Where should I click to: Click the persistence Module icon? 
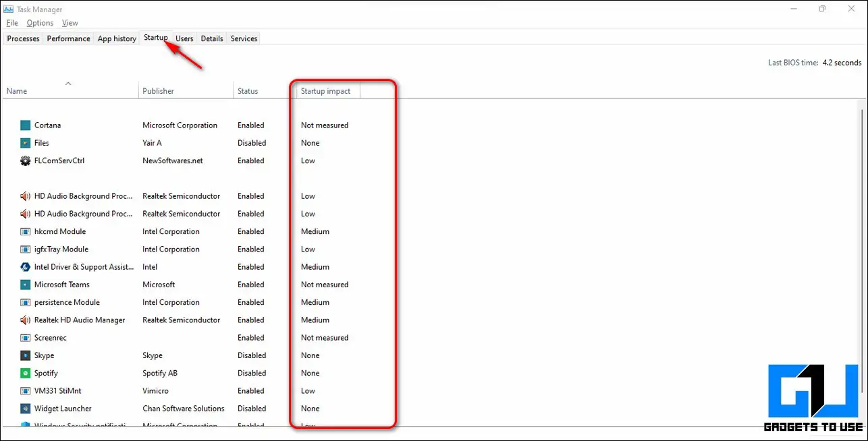click(x=26, y=302)
